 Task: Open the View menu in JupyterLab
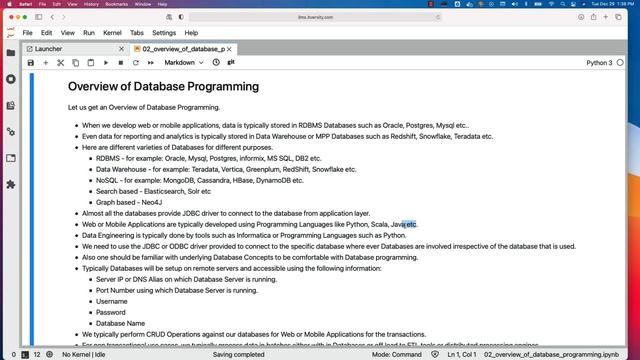68,33
